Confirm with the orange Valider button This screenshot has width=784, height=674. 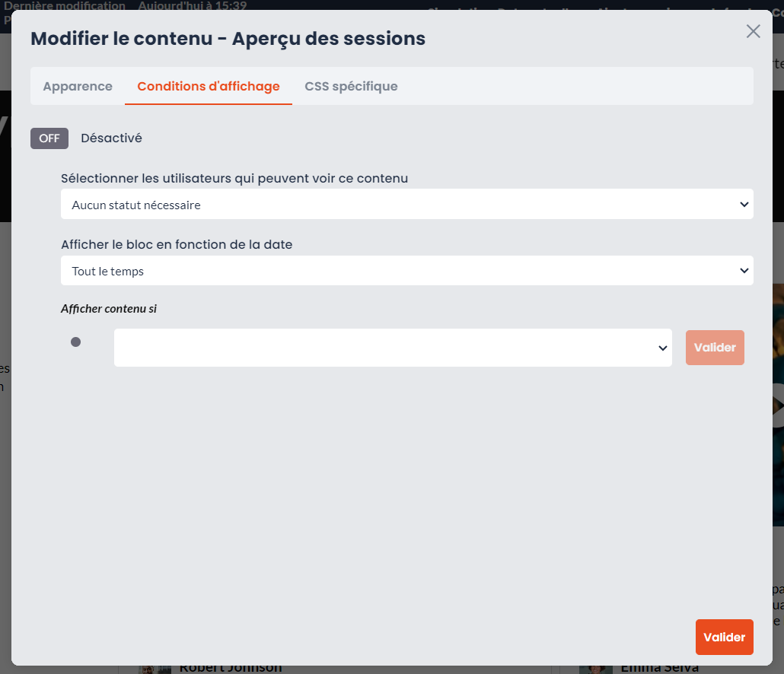tap(724, 637)
